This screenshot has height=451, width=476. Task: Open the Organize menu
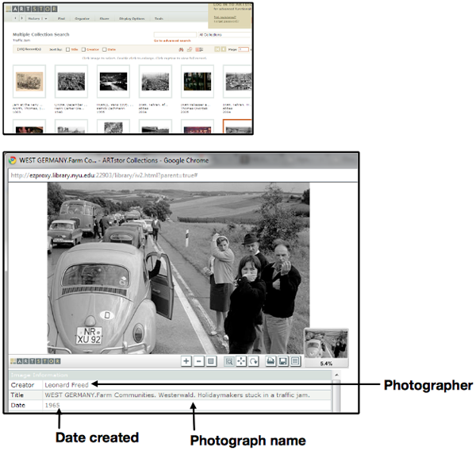pos(83,17)
